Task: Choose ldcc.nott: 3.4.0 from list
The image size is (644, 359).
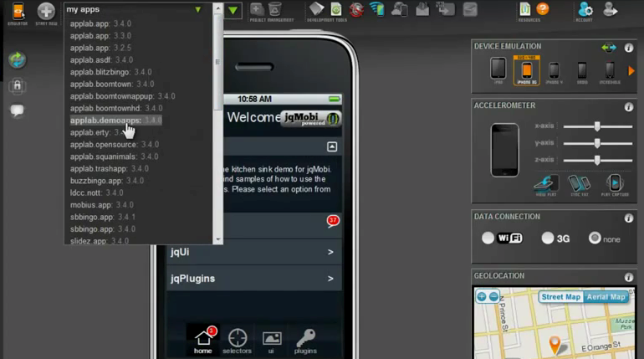Action: click(x=96, y=192)
